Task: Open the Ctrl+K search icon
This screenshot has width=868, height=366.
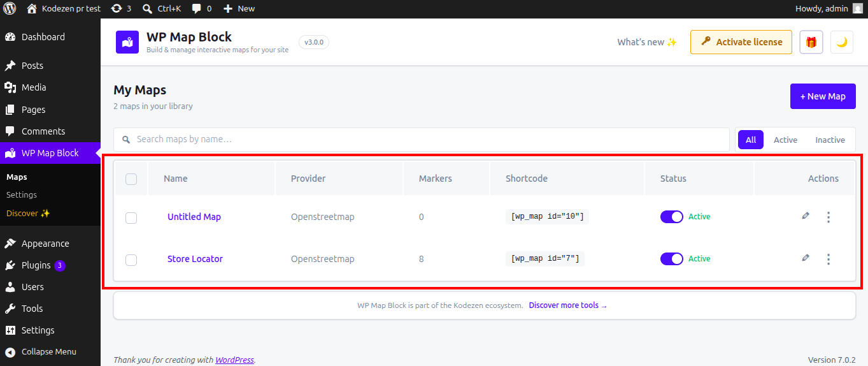Action: pyautogui.click(x=147, y=8)
